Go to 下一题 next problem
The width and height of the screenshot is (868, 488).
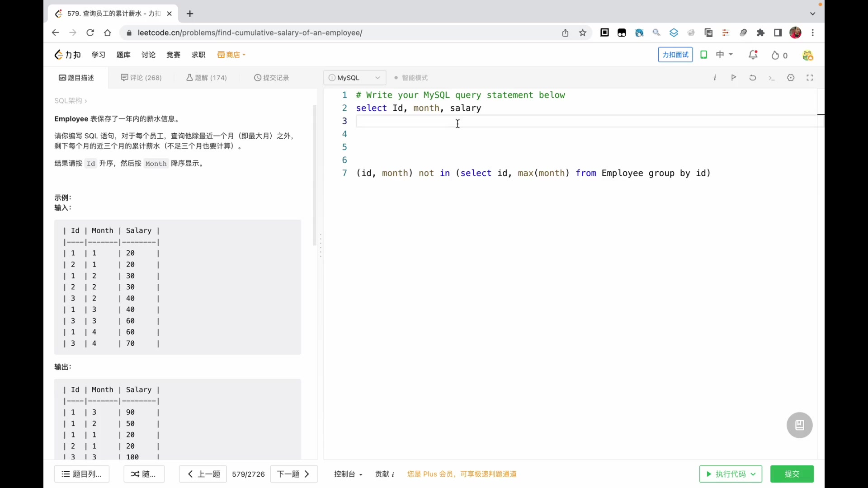coord(294,474)
